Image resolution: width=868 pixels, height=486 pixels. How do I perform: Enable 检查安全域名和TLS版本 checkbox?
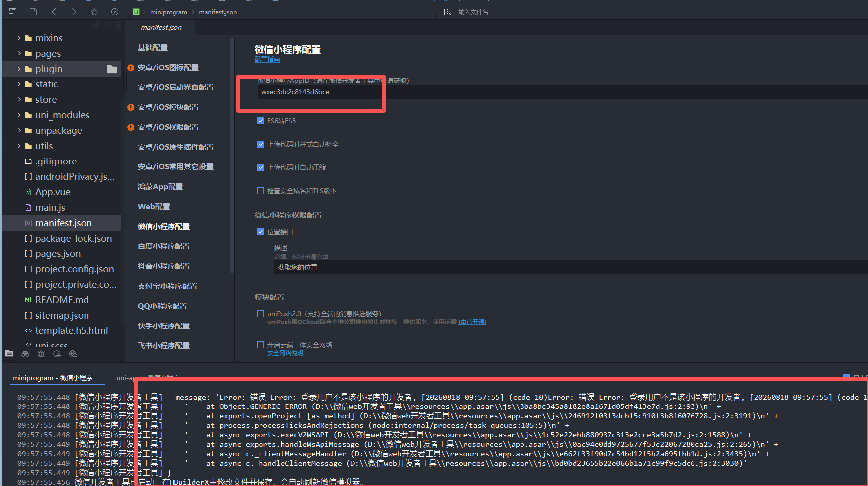click(x=260, y=191)
